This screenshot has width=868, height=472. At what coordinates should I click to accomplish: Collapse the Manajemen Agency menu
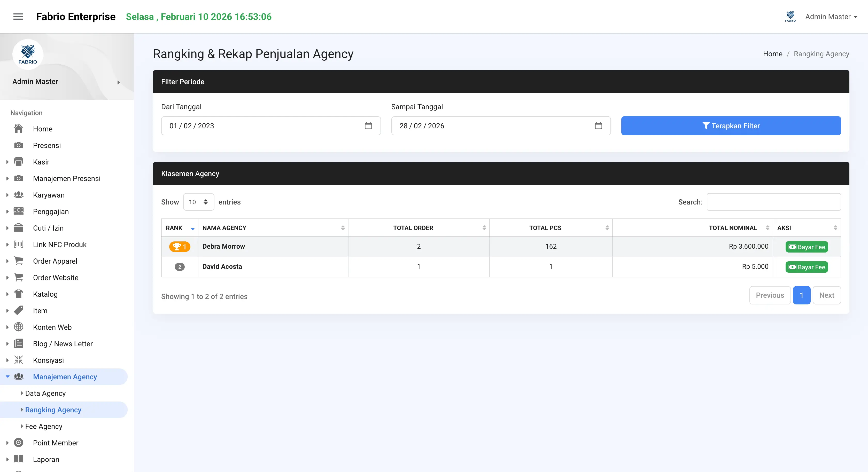click(64, 376)
